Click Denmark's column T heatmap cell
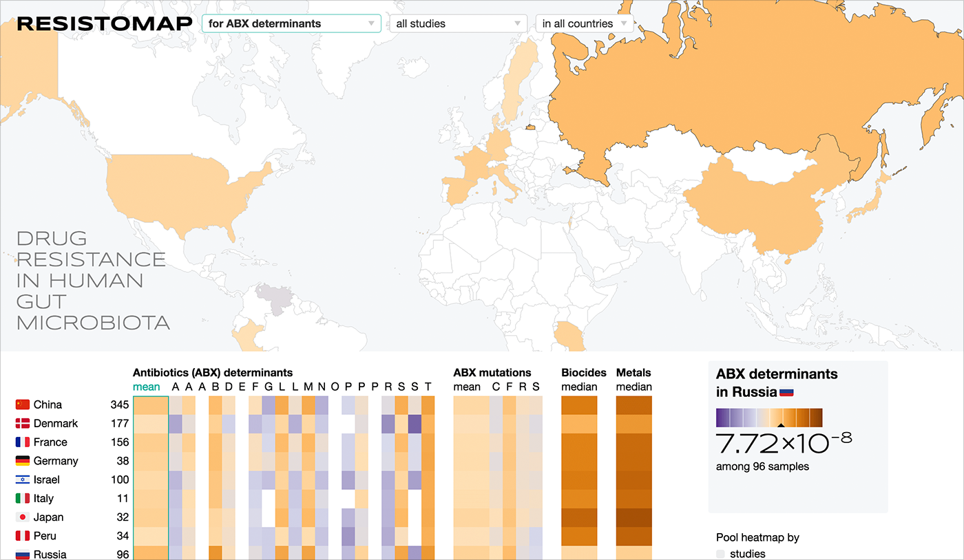This screenshot has height=560, width=964. click(x=428, y=424)
